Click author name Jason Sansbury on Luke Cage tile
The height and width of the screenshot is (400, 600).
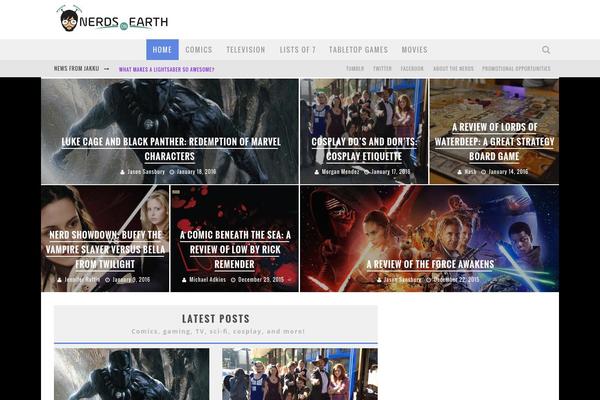[146, 172]
